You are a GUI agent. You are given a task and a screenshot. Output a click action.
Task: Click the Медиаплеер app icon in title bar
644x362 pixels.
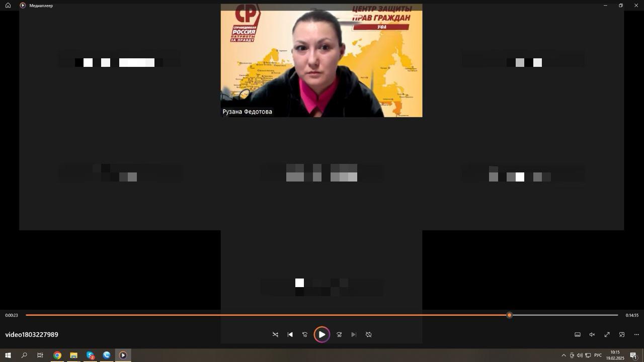tap(23, 6)
